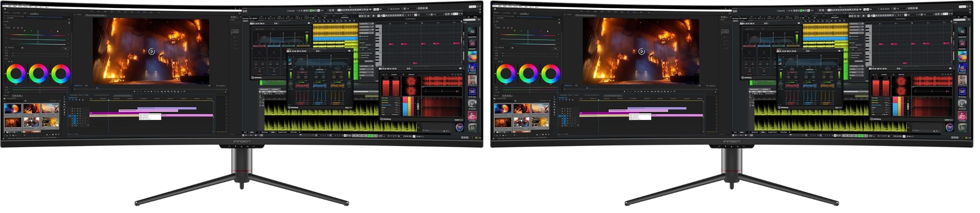
Task: Click piano keyboard in left monitor Key Editor
Action: pos(378,45)
